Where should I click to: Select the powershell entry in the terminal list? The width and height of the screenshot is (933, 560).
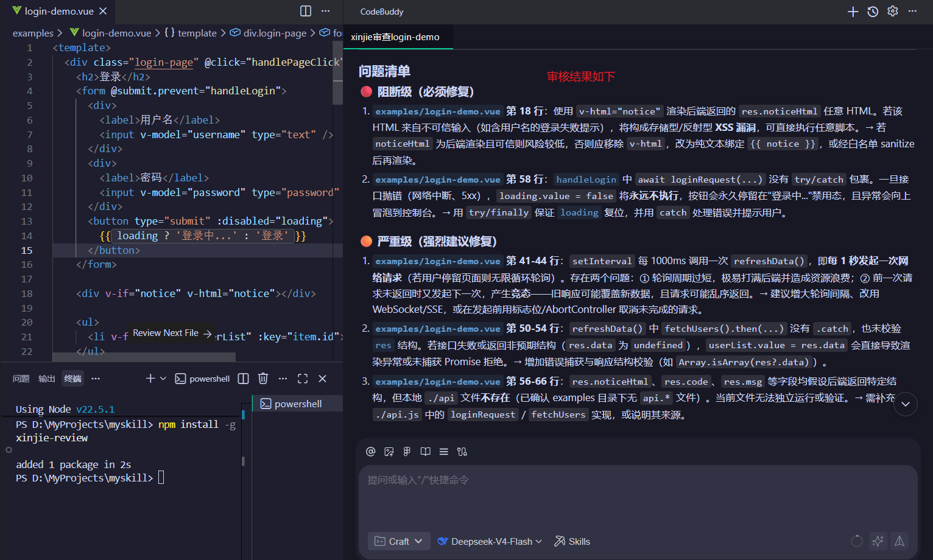click(x=298, y=404)
